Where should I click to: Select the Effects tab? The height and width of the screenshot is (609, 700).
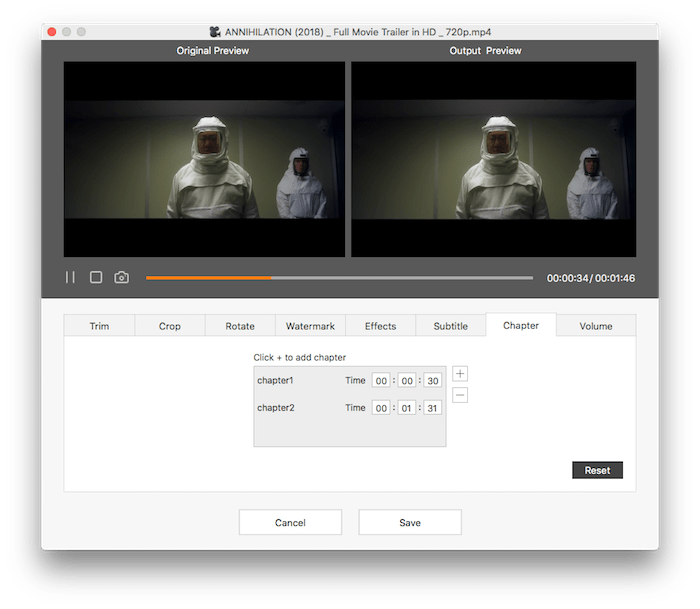pos(380,326)
